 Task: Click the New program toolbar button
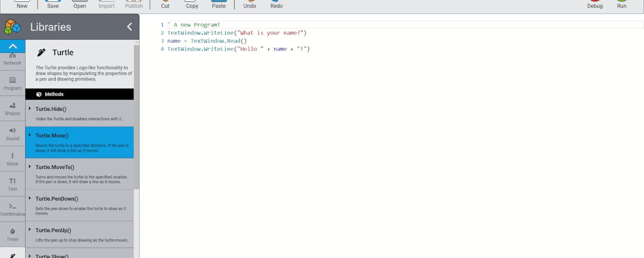tap(22, 5)
